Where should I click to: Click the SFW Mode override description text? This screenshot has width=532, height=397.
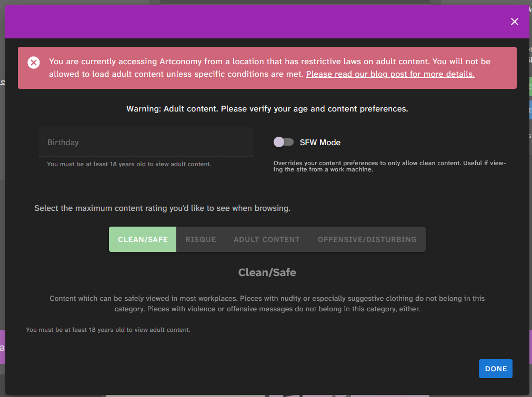389,166
